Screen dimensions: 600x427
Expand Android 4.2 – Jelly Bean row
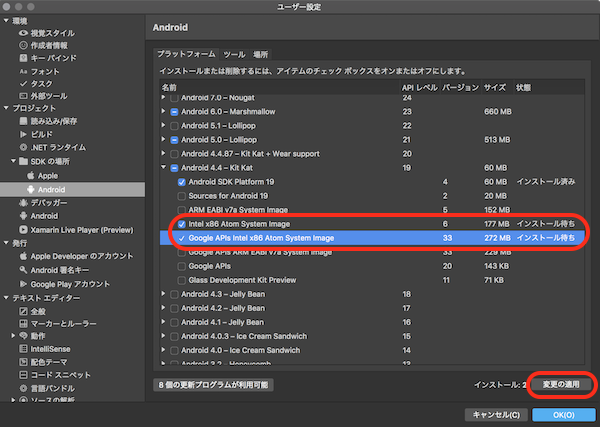pos(164,308)
